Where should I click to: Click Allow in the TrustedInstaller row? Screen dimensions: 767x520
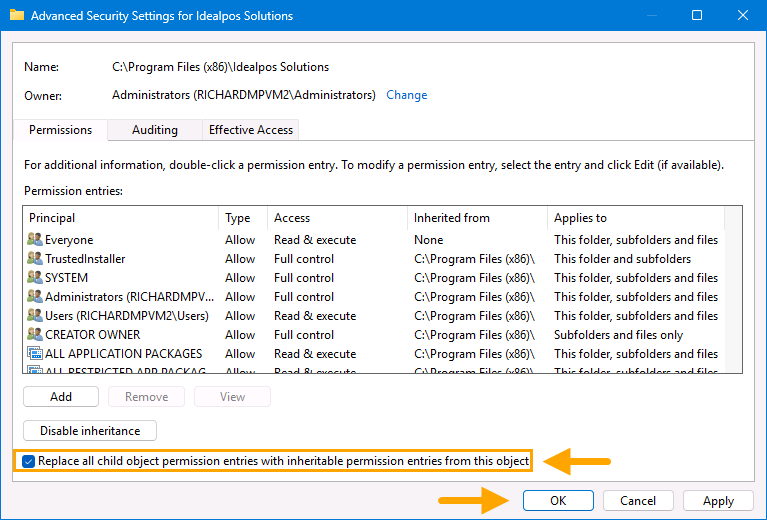click(240, 258)
